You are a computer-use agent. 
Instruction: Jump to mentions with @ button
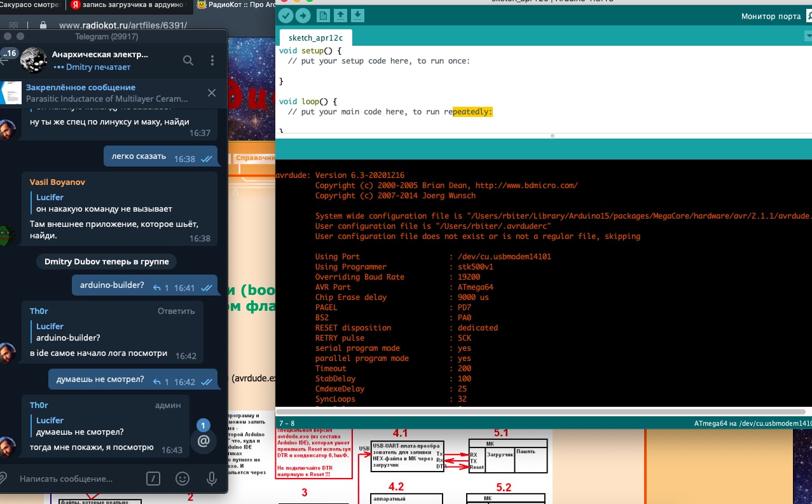pyautogui.click(x=203, y=441)
